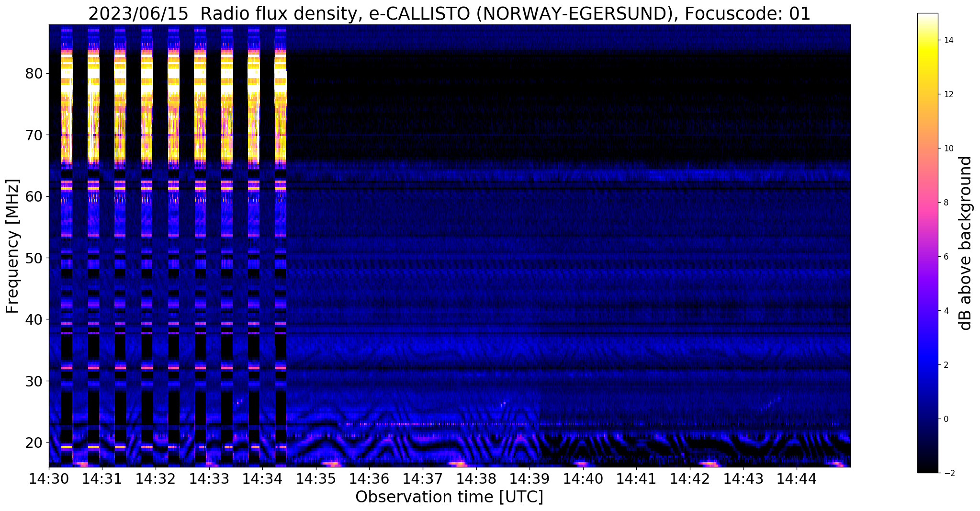Click the 14:36 time tick label

(x=369, y=479)
